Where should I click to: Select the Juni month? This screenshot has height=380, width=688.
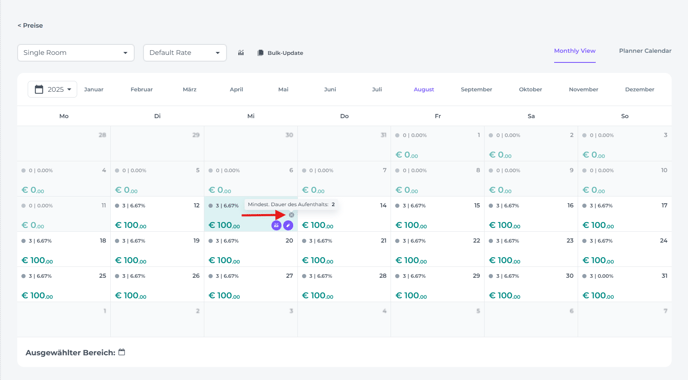pos(330,90)
